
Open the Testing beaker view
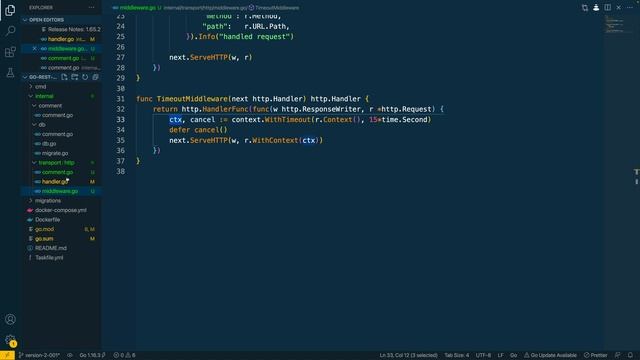tap(10, 73)
